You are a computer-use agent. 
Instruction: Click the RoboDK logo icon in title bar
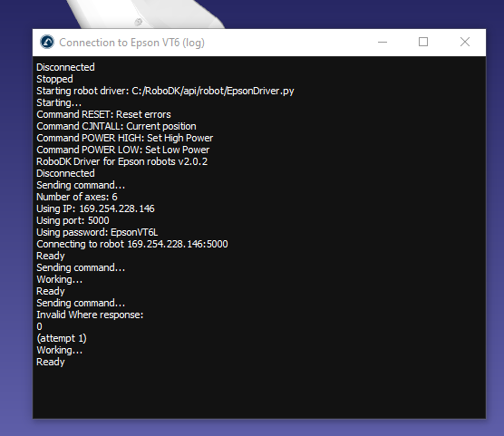click(x=47, y=42)
